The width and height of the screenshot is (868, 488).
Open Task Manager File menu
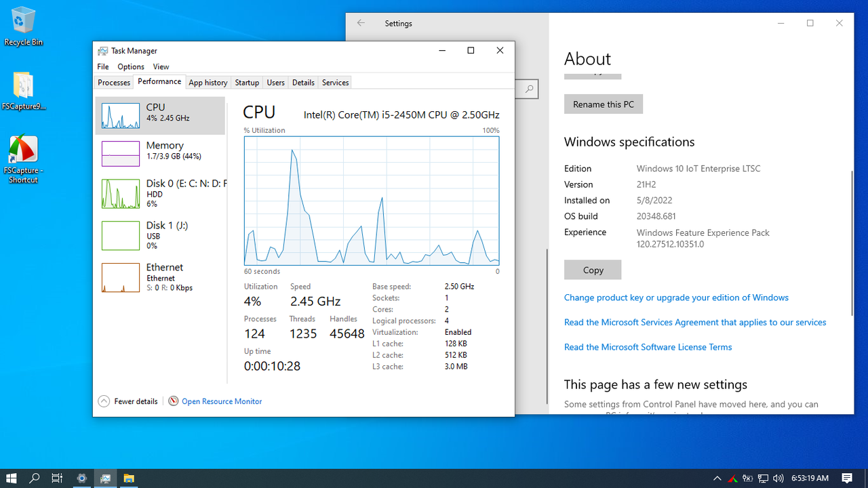(x=103, y=66)
